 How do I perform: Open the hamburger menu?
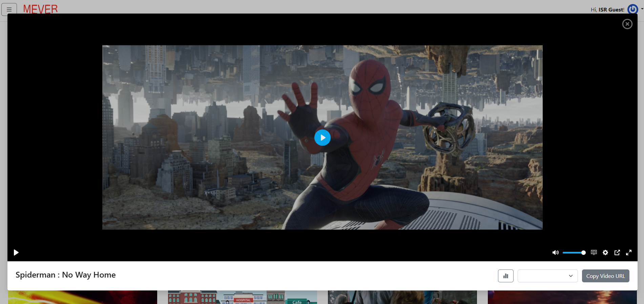click(9, 9)
